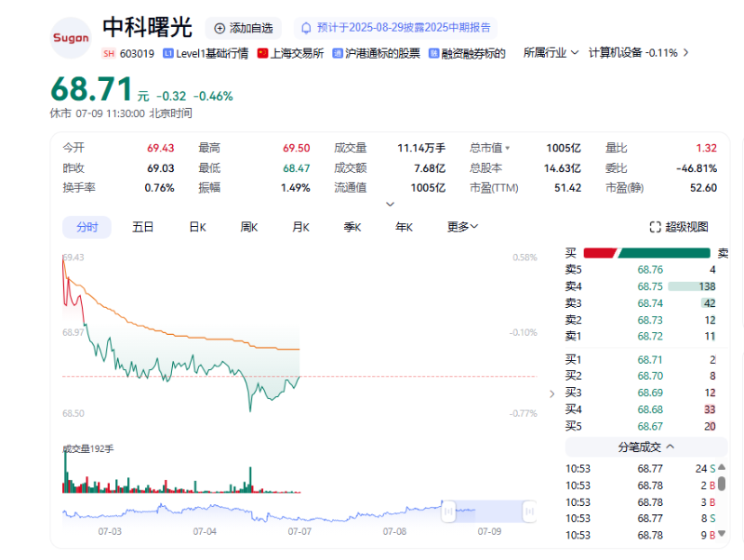Click the trade row with 24 S
The height and width of the screenshot is (560, 744).
click(641, 469)
